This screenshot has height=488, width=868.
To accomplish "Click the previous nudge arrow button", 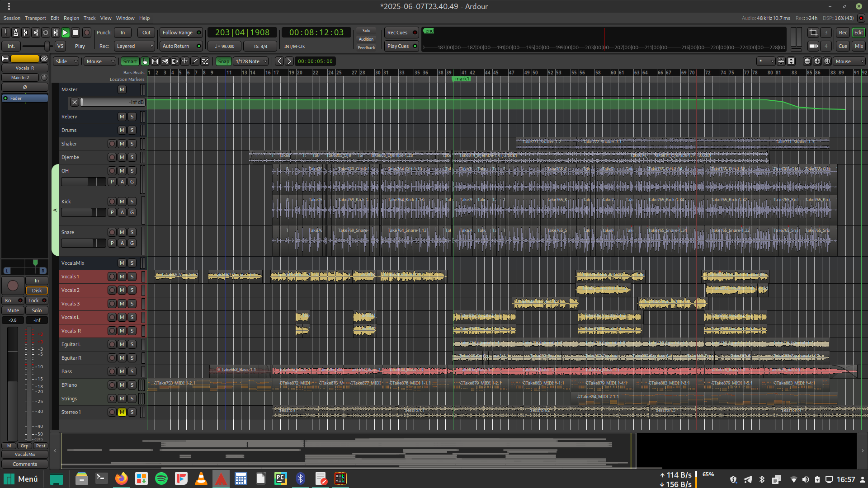I will [279, 61].
